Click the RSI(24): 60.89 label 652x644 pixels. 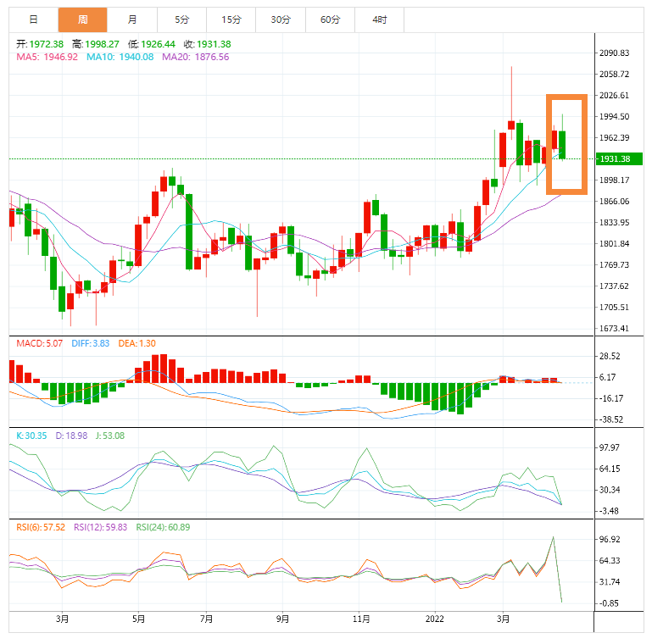163,527
